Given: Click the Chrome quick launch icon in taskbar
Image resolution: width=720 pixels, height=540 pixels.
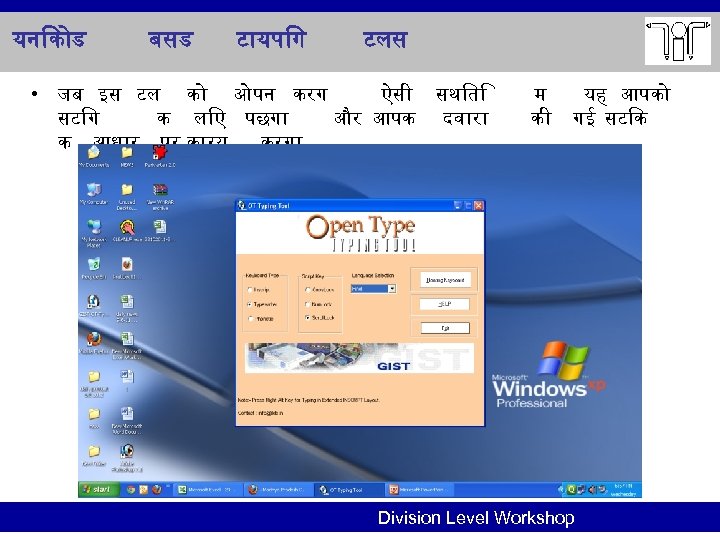Looking at the screenshot, I should (131, 490).
